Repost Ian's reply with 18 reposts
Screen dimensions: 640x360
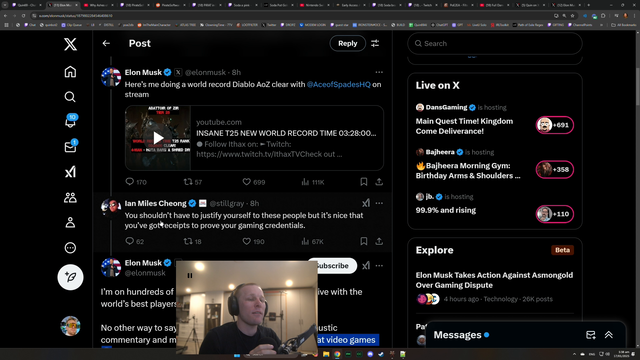192,241
